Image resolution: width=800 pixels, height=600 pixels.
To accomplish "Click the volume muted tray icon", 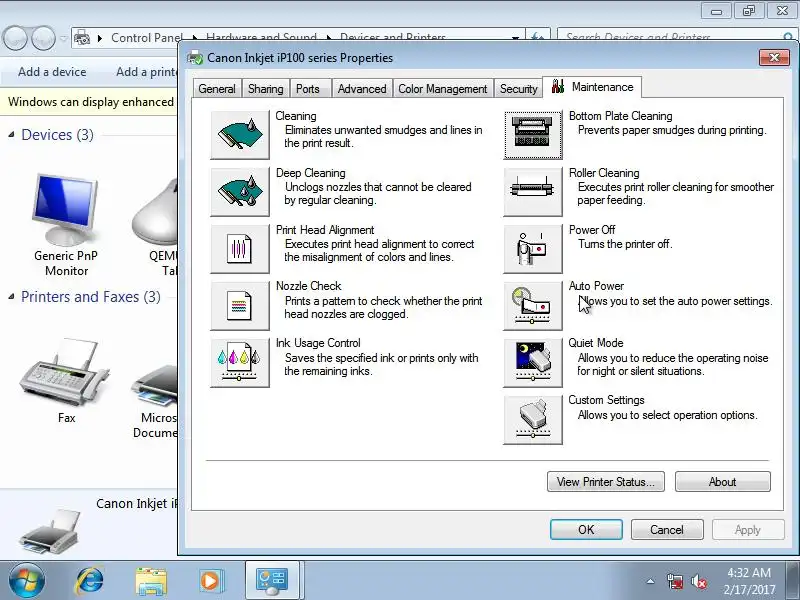I will tap(698, 581).
